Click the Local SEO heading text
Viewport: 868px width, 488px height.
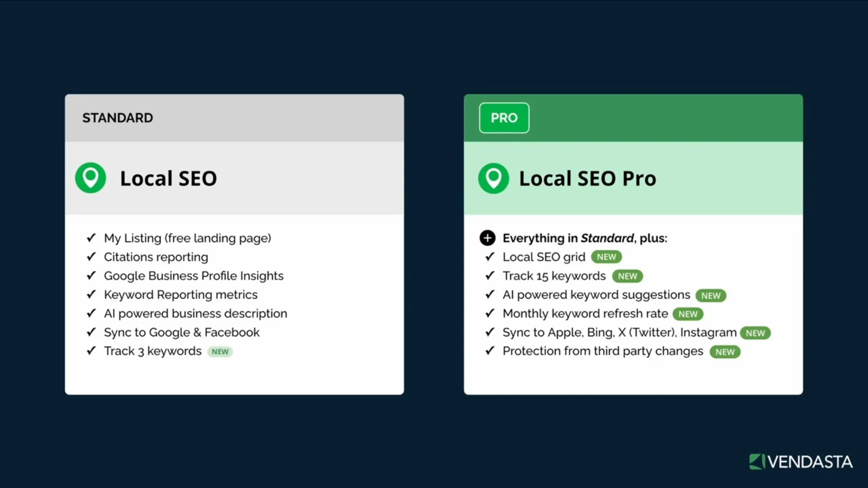(168, 178)
